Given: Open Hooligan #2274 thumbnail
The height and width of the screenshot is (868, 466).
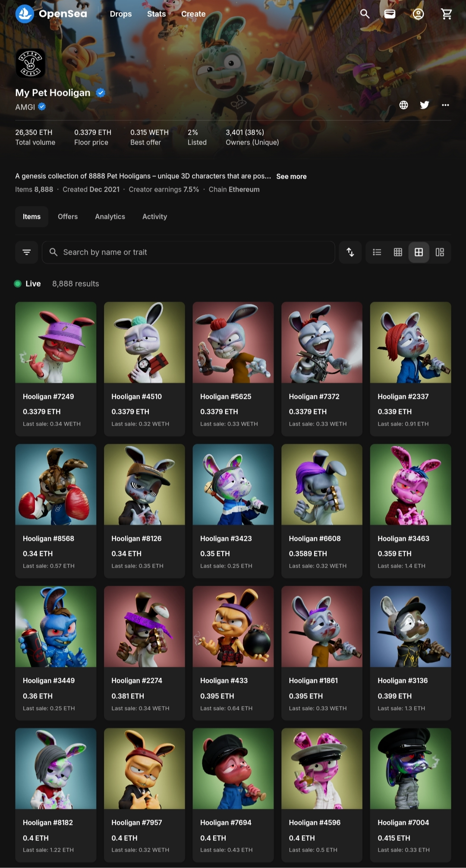Looking at the screenshot, I should [x=145, y=626].
